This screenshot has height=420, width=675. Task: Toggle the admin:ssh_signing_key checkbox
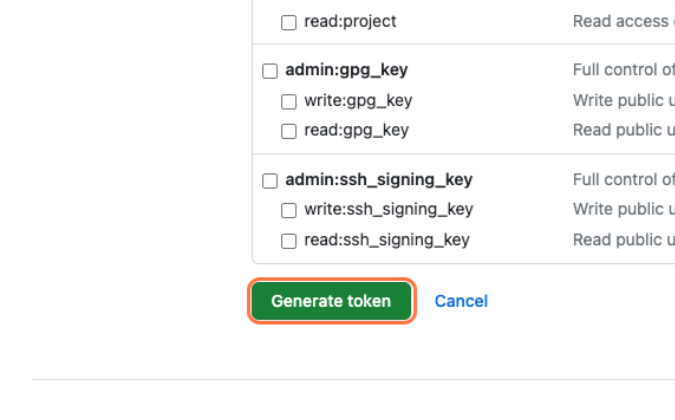(270, 181)
